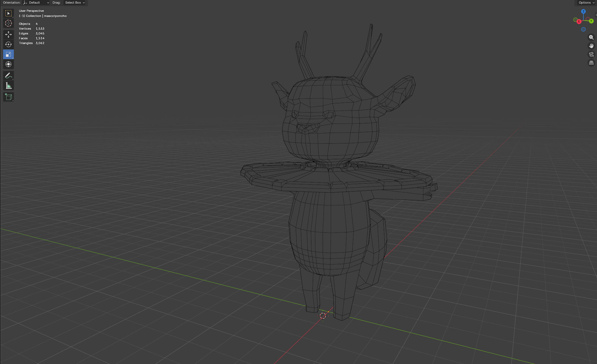Screen dimensions: 597x364
Task: Switch to the Rotate tool
Action: 8,44
